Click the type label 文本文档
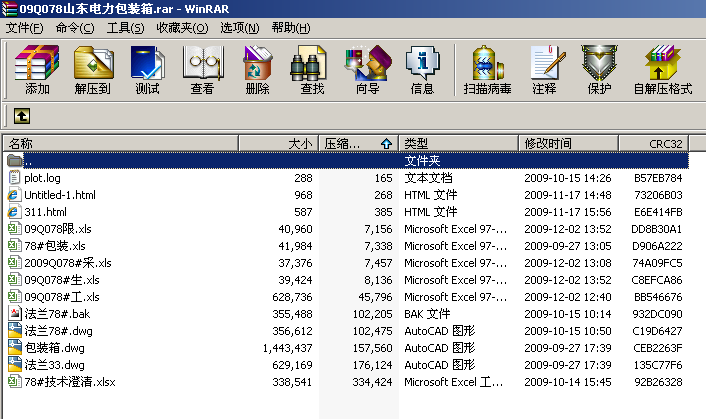 pos(428,178)
